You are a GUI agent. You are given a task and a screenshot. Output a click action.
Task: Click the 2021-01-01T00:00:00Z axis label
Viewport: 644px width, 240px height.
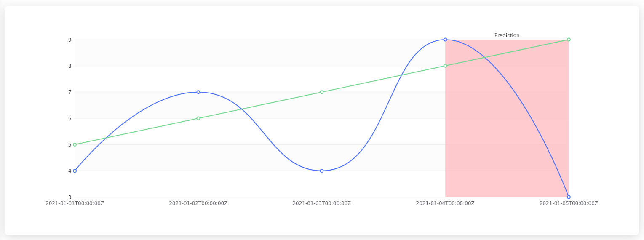tap(75, 203)
